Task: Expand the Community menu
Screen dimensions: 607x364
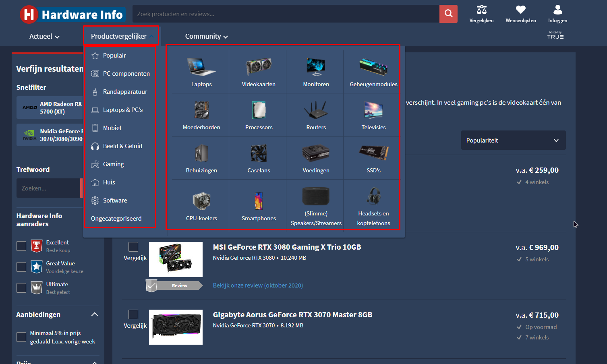Action: click(x=207, y=36)
